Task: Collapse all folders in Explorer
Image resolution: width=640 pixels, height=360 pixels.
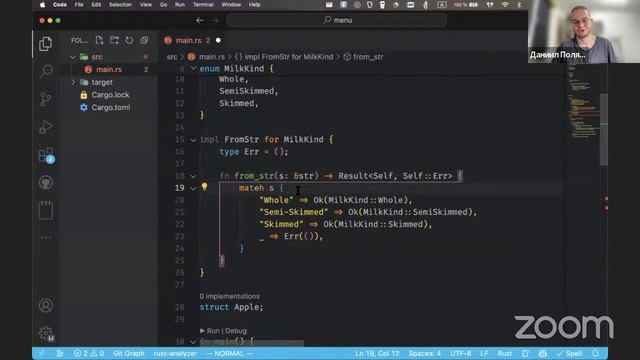Action: (144, 40)
